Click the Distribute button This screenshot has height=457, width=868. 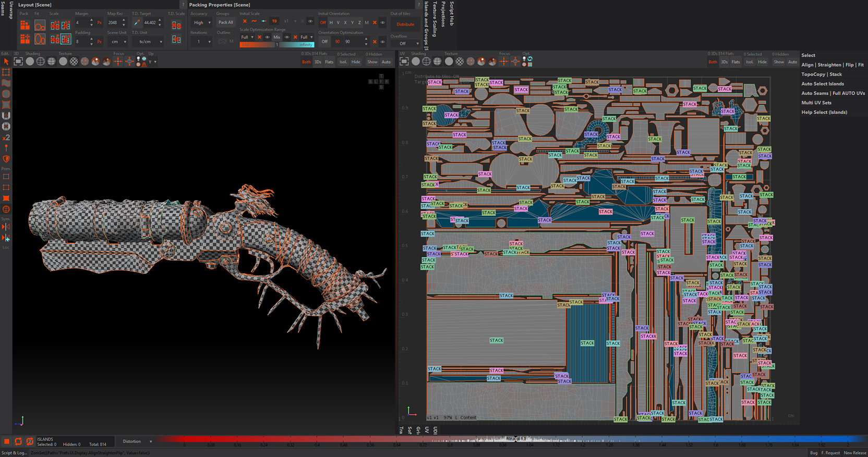405,24
